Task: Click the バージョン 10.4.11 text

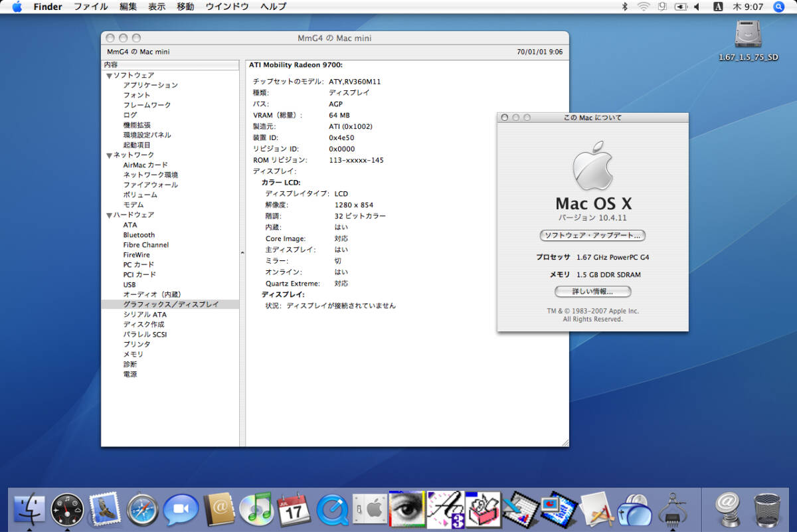Action: point(592,217)
